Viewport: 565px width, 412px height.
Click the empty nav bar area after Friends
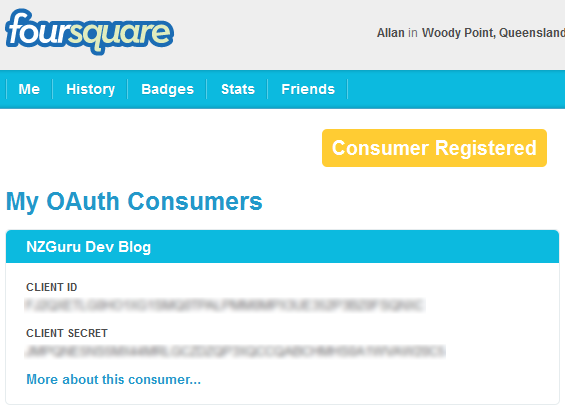pos(456,89)
